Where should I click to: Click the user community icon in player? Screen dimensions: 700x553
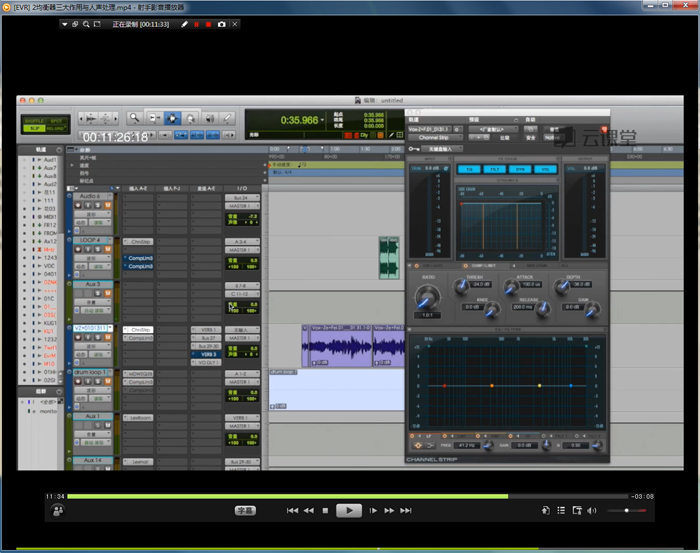[x=58, y=510]
